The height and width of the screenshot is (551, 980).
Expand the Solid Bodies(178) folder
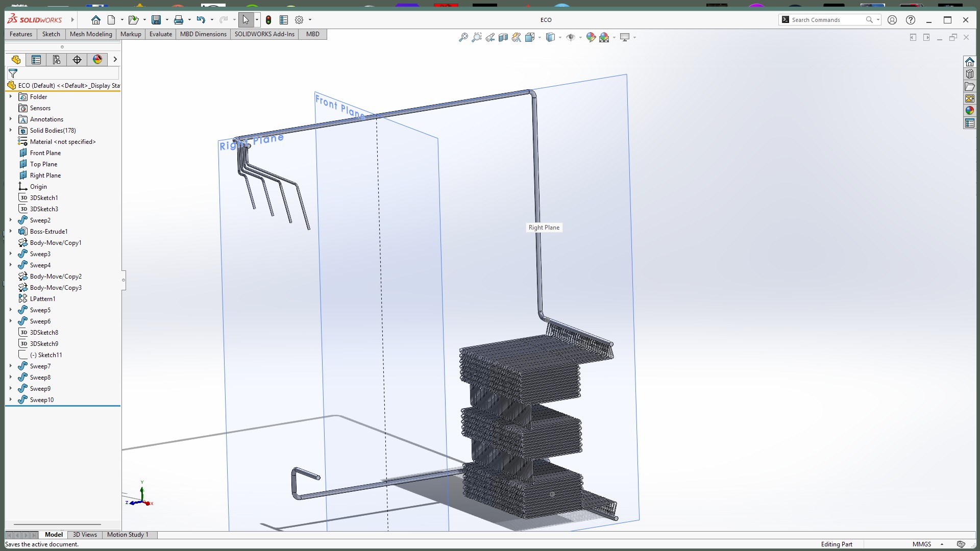pos(10,130)
